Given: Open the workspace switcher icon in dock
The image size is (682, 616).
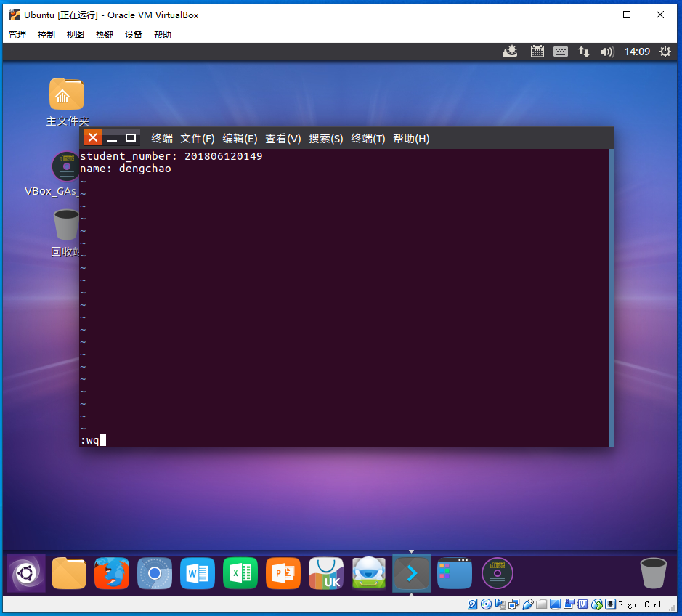Looking at the screenshot, I should pyautogui.click(x=455, y=573).
